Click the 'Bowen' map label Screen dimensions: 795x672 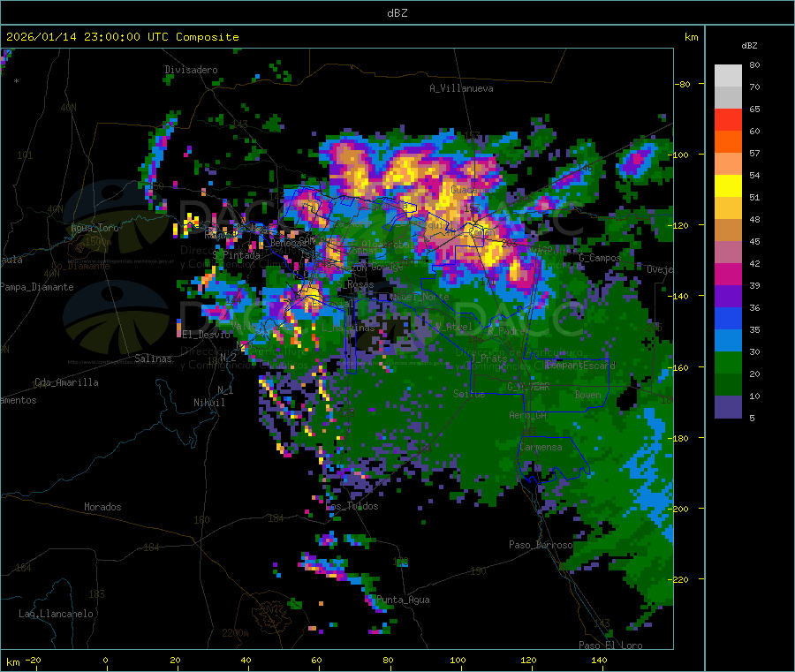(588, 394)
